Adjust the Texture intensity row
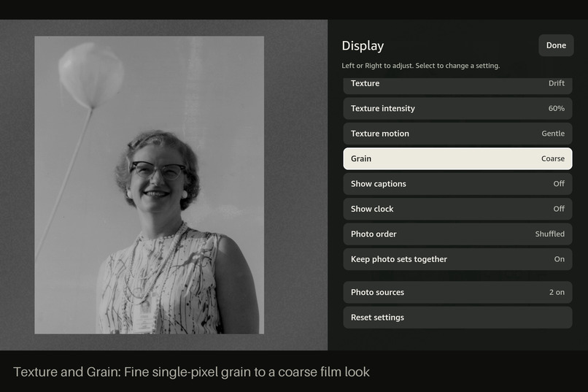This screenshot has height=392, width=588. pos(457,109)
